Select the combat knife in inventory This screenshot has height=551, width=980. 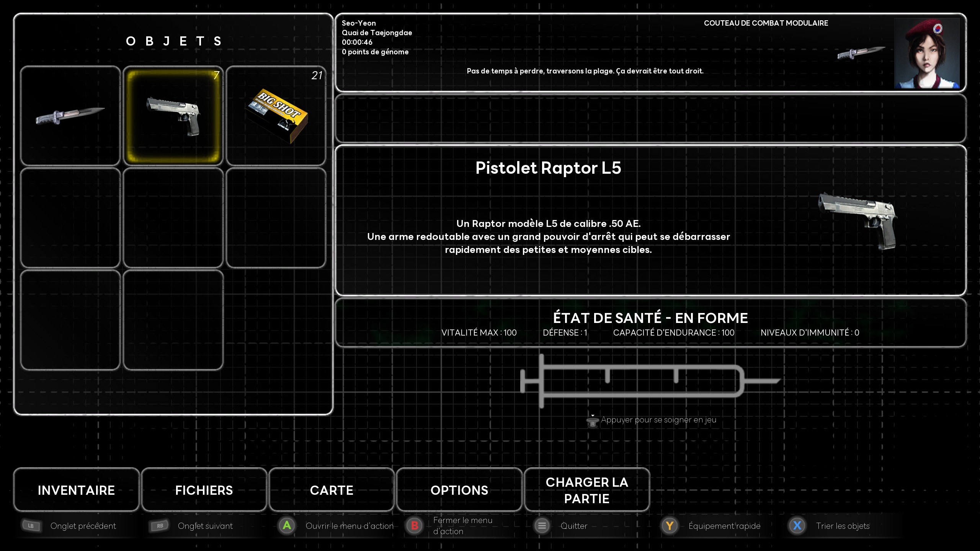[70, 116]
